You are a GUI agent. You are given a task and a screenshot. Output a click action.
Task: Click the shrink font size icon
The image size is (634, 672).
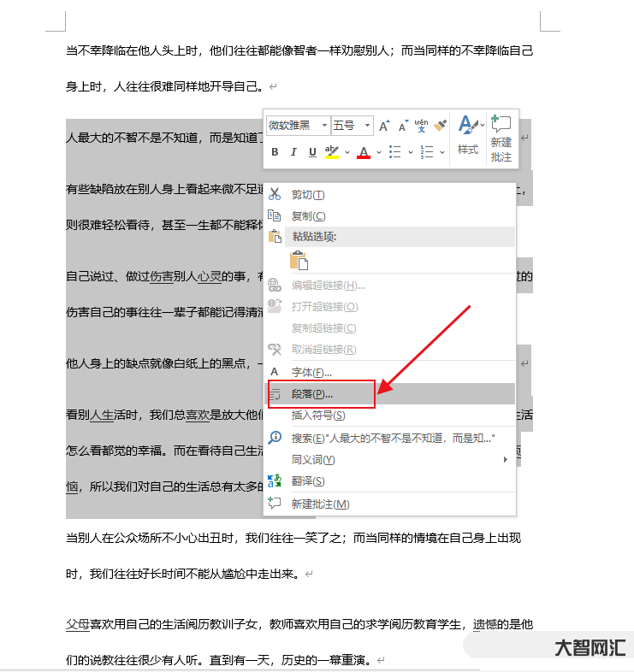(x=402, y=126)
